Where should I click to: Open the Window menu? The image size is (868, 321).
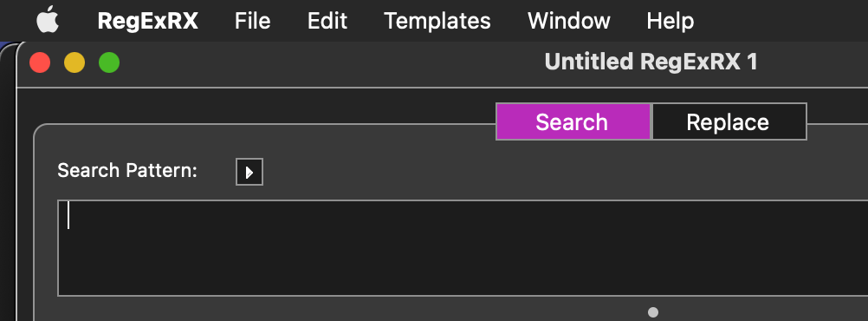click(568, 21)
